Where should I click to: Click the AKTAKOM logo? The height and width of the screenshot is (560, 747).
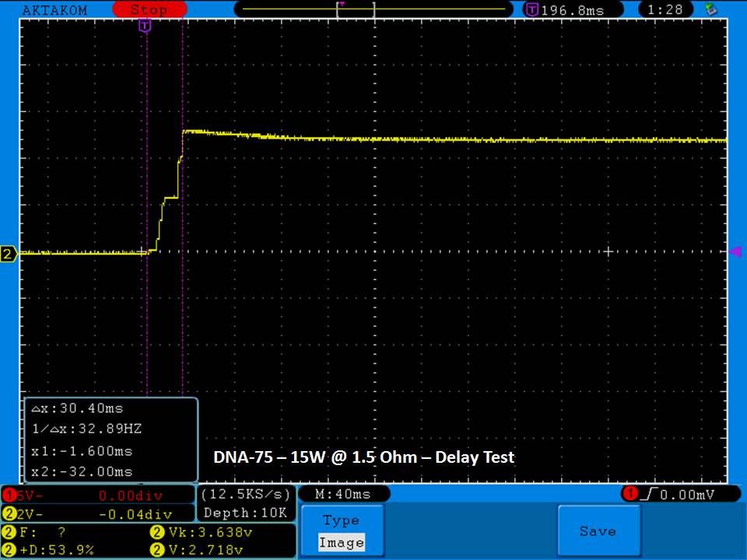pos(54,10)
